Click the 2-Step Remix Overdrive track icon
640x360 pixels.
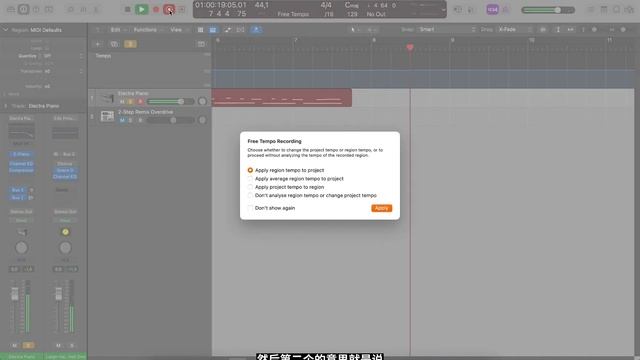(107, 116)
